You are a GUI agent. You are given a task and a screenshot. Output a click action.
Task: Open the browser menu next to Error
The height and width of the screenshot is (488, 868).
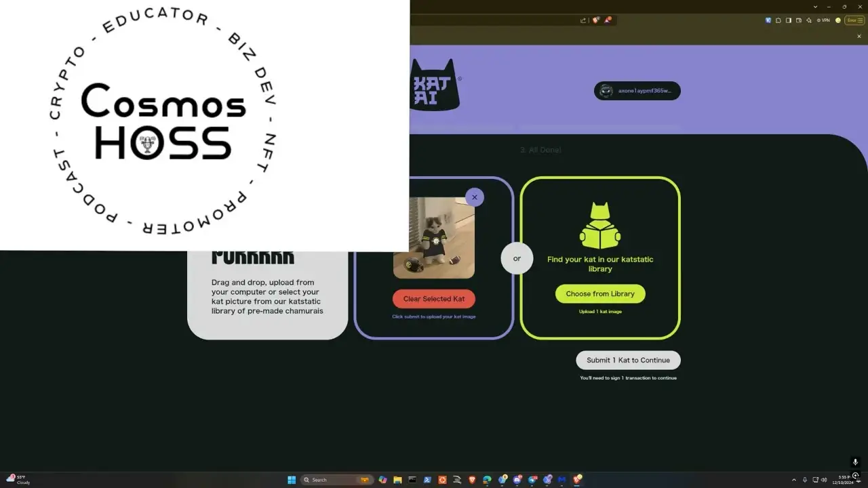point(860,20)
